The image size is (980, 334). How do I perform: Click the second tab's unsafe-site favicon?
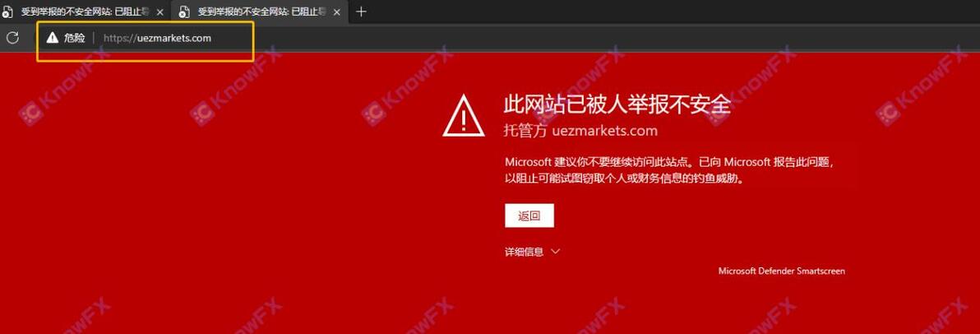coord(184,12)
